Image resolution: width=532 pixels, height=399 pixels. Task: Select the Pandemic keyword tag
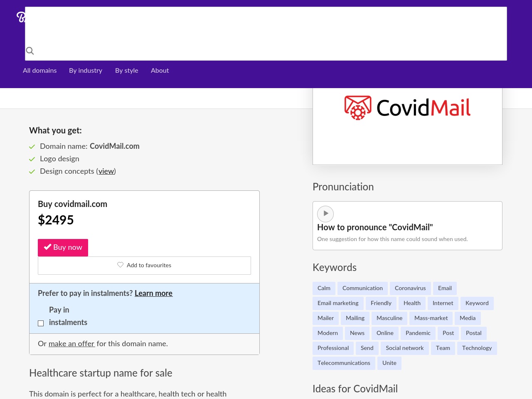(x=418, y=333)
